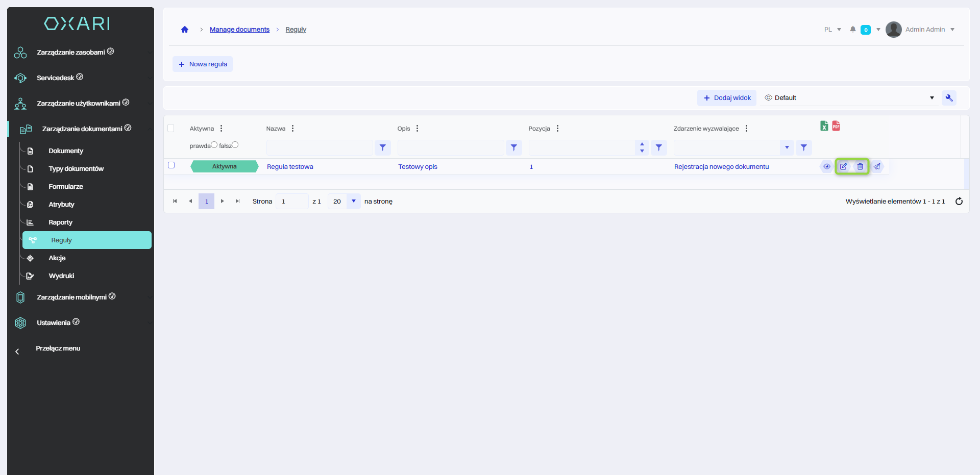Image resolution: width=980 pixels, height=475 pixels.
Task: Click the notification bell icon
Action: coord(852,30)
